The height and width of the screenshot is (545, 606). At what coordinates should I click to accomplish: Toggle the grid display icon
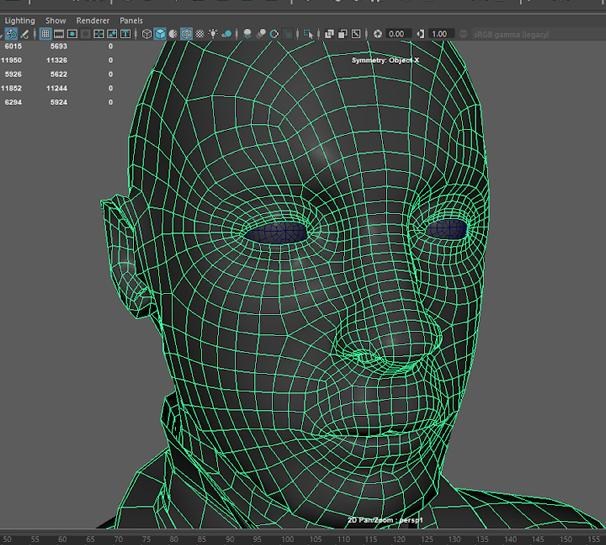[x=45, y=34]
